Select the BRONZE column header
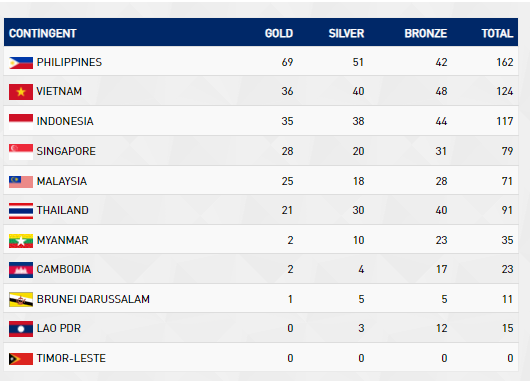Viewport: 530px width, 381px height. tap(426, 33)
